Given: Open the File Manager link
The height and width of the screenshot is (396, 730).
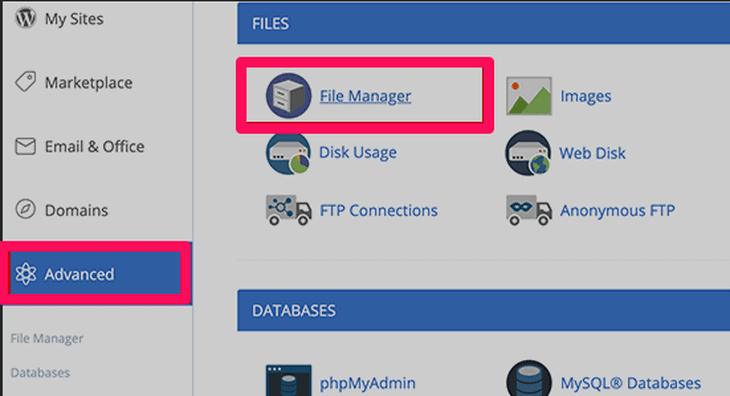Looking at the screenshot, I should point(365,96).
